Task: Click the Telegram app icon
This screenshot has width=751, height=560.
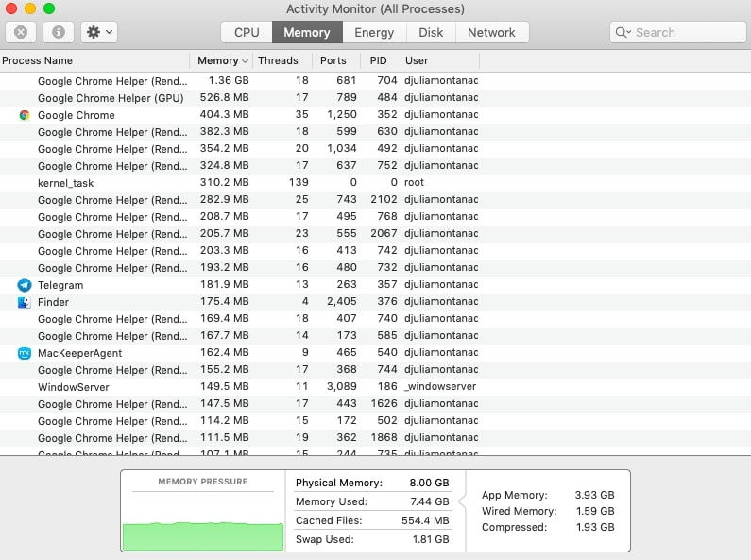Action: [25, 285]
